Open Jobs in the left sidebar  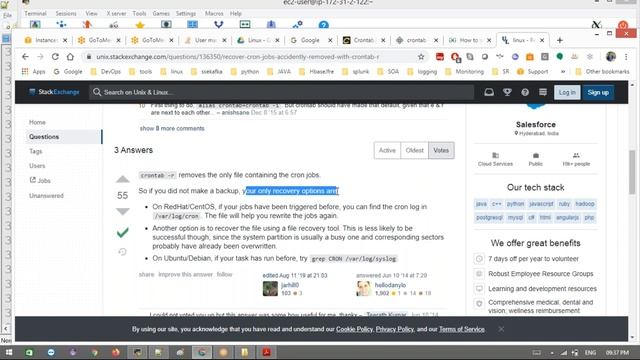(x=40, y=180)
